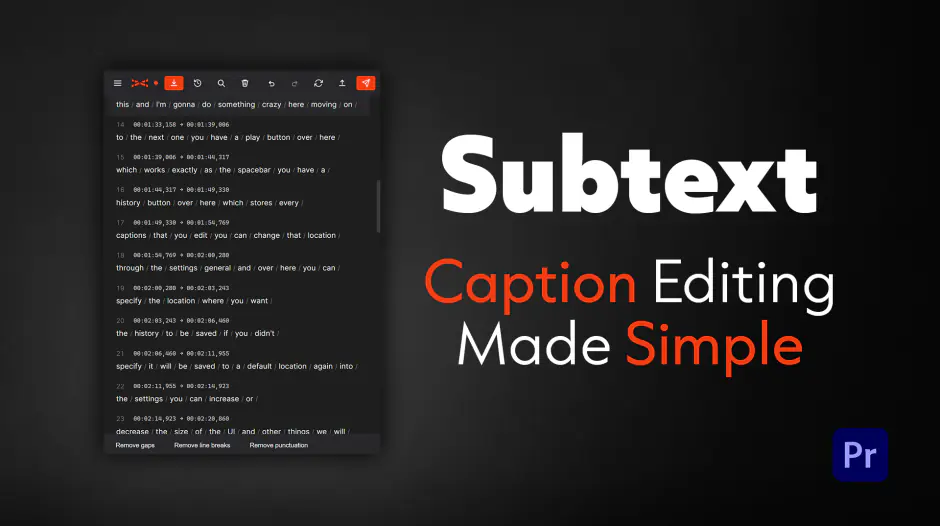Click the orange download/import captions button

(174, 83)
